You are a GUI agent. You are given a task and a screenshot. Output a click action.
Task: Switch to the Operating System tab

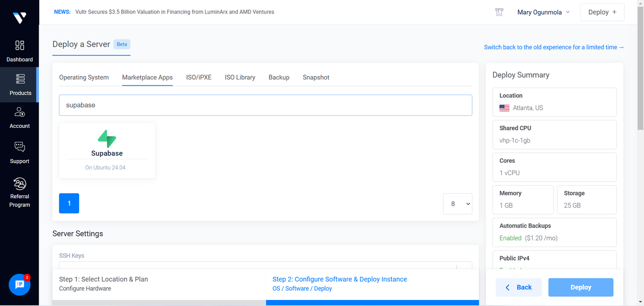(x=84, y=78)
